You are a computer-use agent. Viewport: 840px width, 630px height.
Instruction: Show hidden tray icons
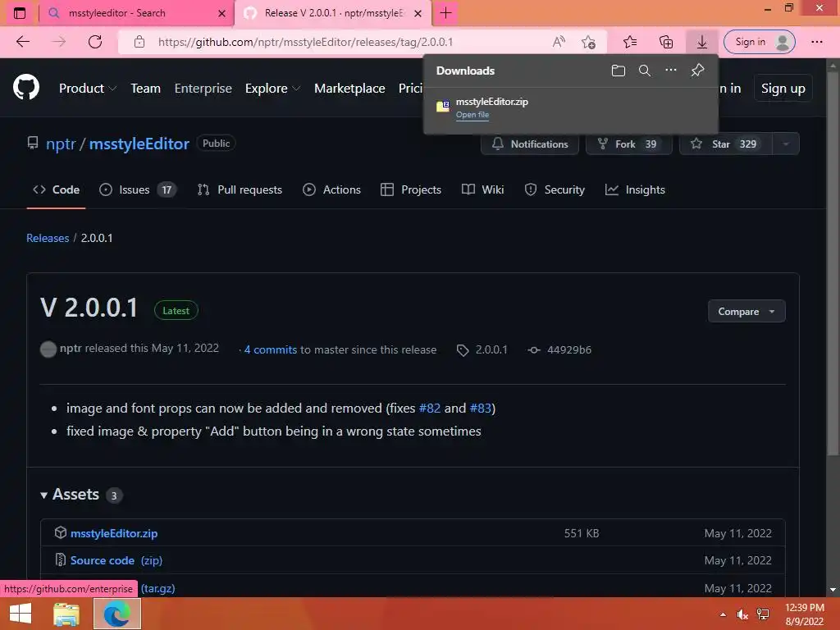(723, 614)
